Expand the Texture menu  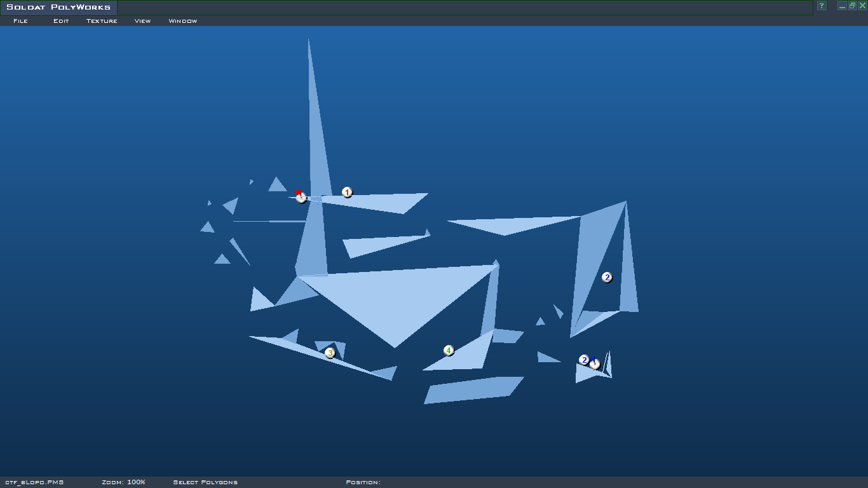tap(102, 21)
